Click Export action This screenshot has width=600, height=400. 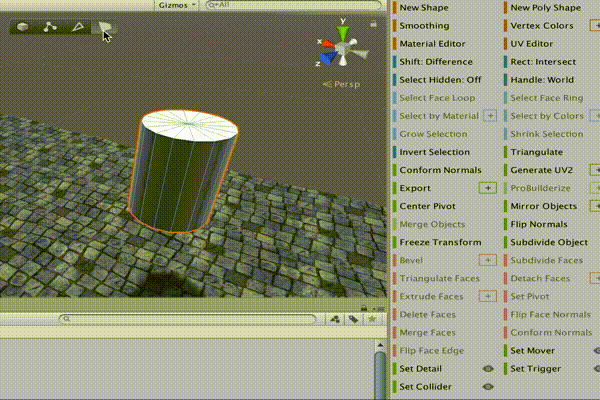pos(415,188)
